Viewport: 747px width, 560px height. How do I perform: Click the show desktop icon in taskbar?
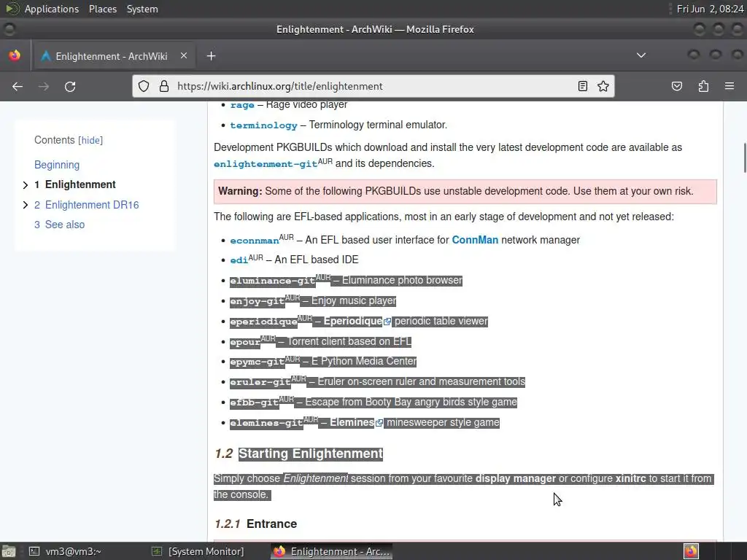pos(9,551)
